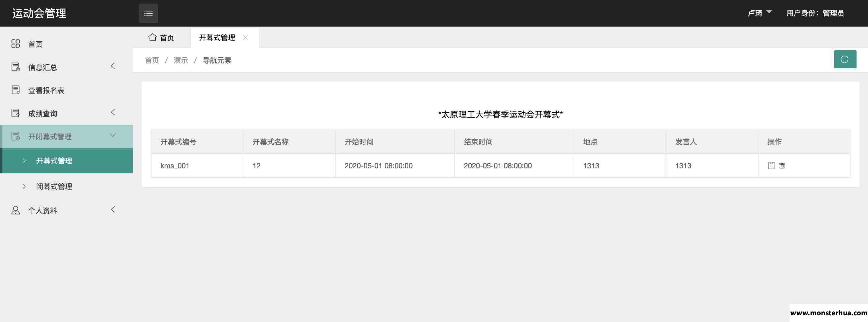Click the 开闭幕式管理 sidebar icon

15,136
